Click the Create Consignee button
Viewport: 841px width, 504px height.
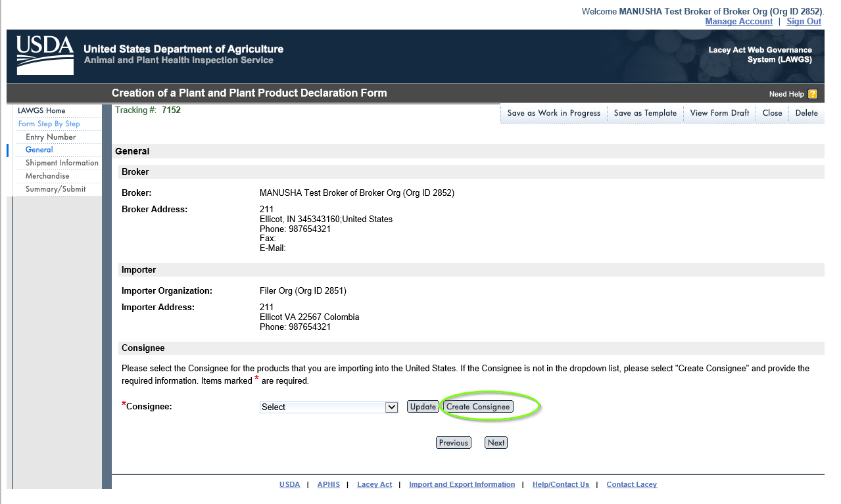tap(478, 407)
